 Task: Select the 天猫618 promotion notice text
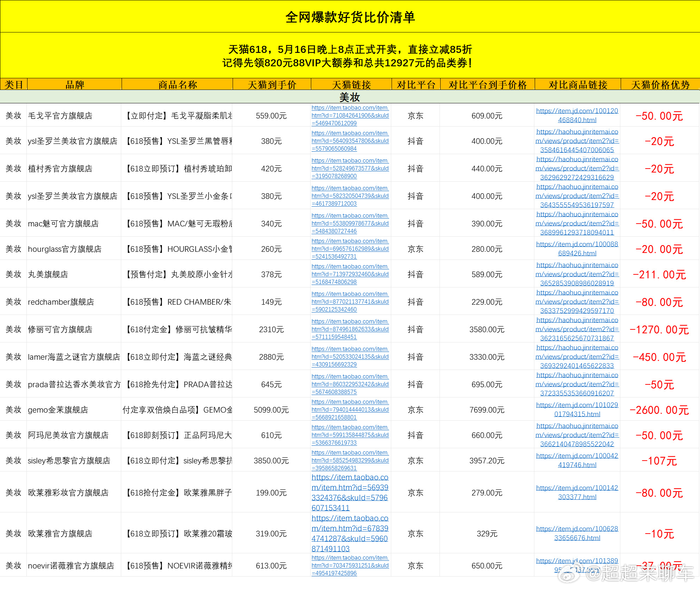[x=347, y=56]
